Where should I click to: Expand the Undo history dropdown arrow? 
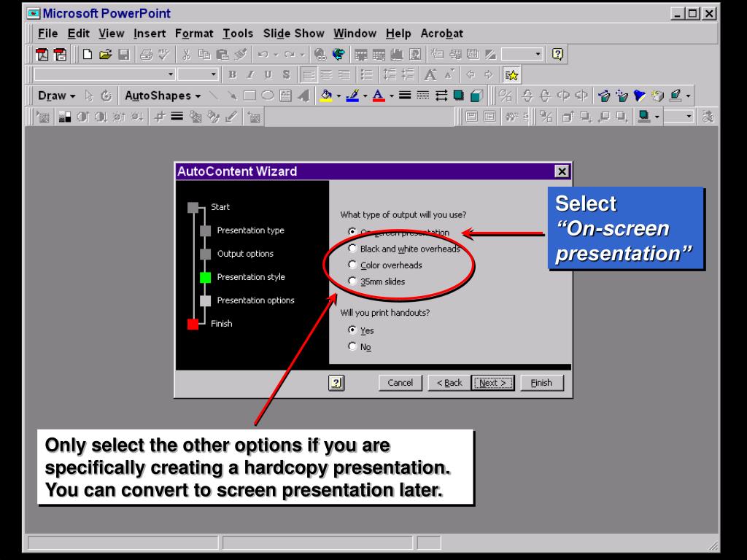click(275, 54)
